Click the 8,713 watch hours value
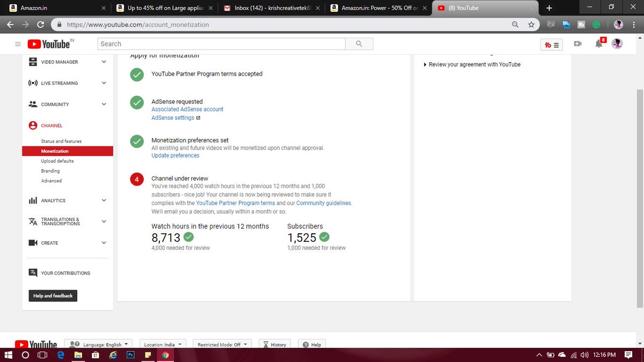This screenshot has height=362, width=644. tap(166, 238)
